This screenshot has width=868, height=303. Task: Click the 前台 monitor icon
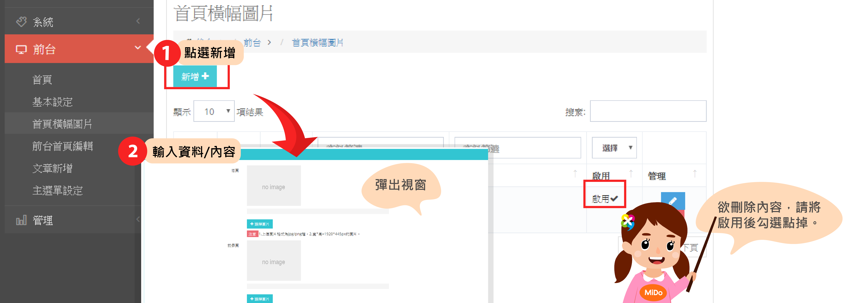point(21,49)
